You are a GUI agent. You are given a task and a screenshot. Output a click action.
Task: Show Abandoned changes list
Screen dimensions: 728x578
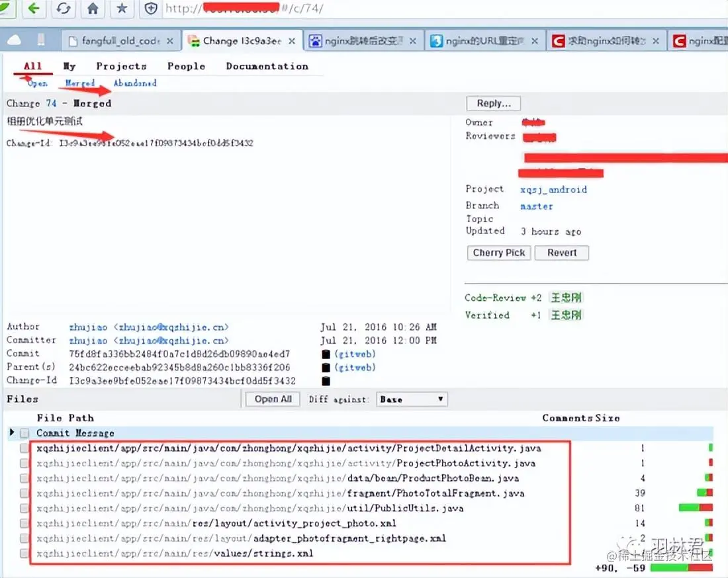click(x=134, y=83)
